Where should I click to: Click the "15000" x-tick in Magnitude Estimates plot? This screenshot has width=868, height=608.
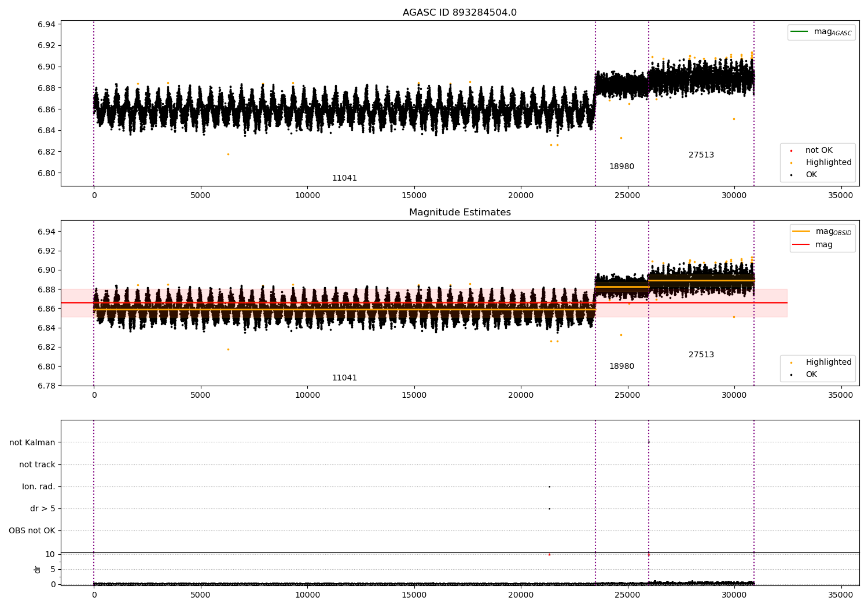(x=414, y=395)
